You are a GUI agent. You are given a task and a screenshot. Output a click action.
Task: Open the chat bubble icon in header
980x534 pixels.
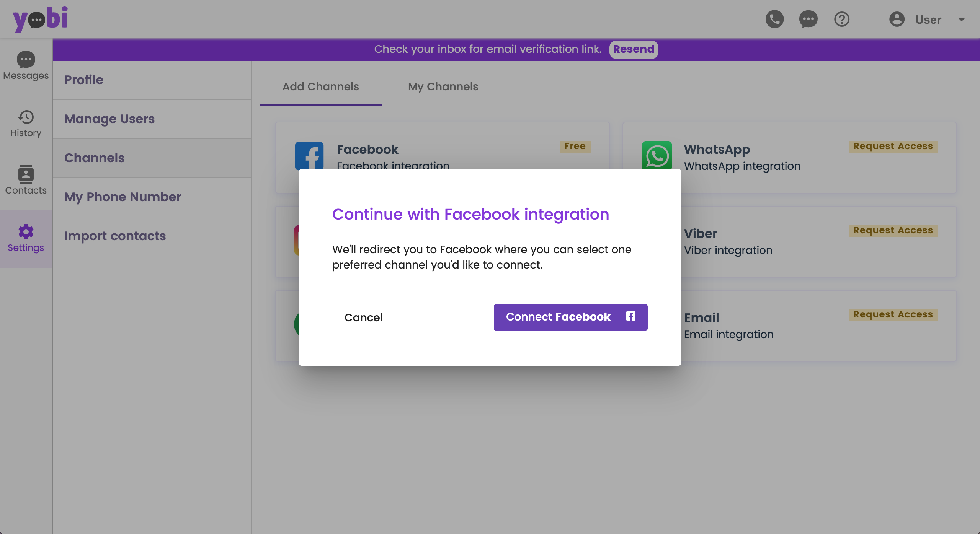(x=808, y=19)
